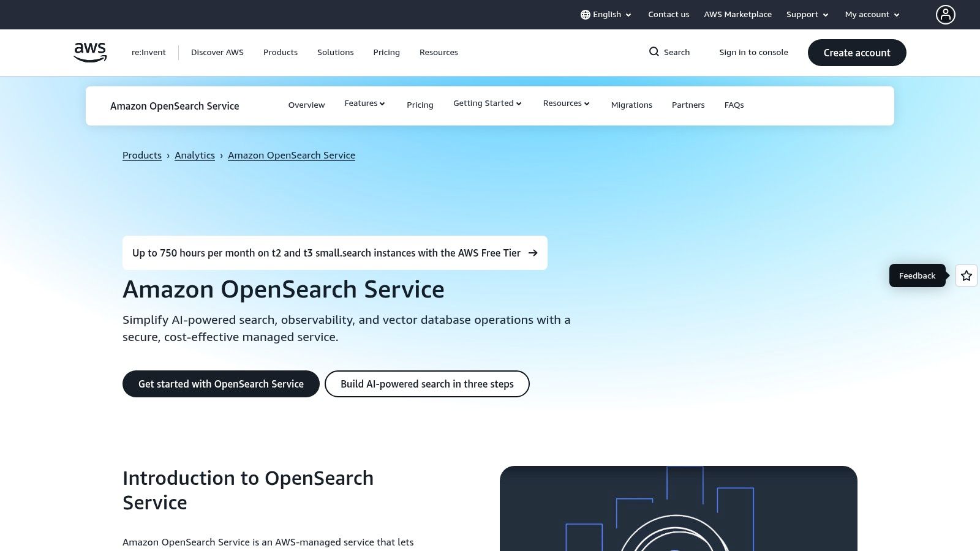The image size is (980, 551).
Task: Open the My account dropdown
Action: click(871, 14)
